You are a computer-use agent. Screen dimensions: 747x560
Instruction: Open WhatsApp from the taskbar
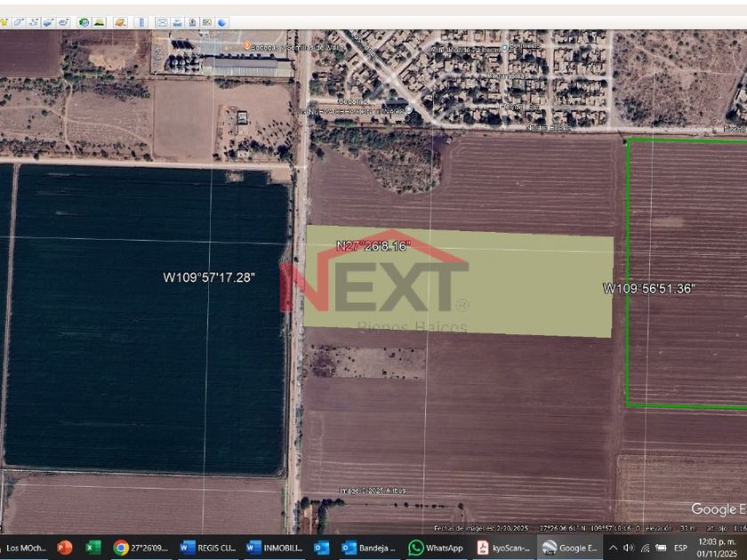(x=436, y=548)
